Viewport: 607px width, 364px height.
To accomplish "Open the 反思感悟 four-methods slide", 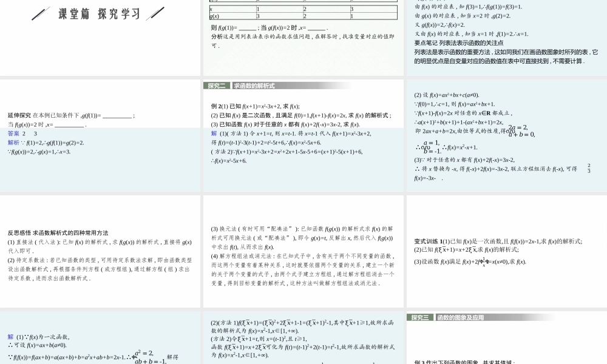I will click(x=100, y=251).
